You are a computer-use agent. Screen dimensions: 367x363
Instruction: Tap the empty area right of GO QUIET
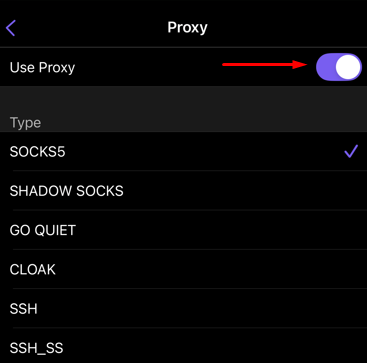(x=221, y=230)
